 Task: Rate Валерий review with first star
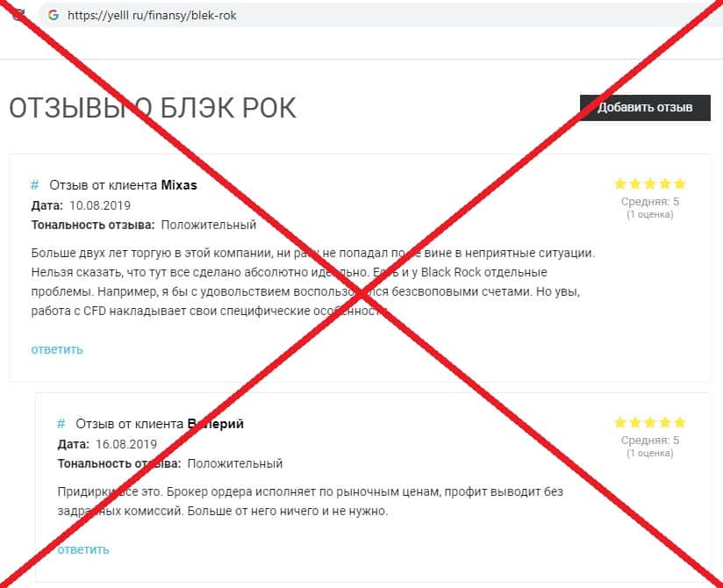620,422
